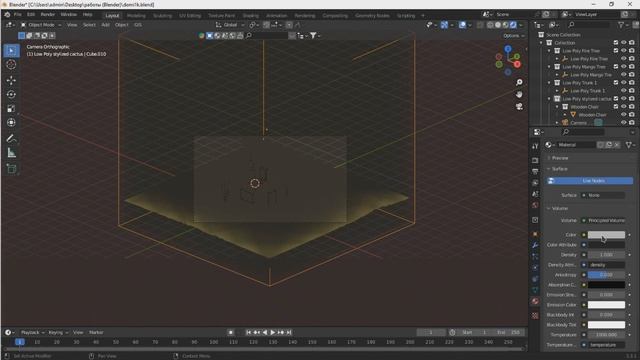Toggle Use Nodes for the material
This screenshot has height=360, width=640.
point(590,180)
